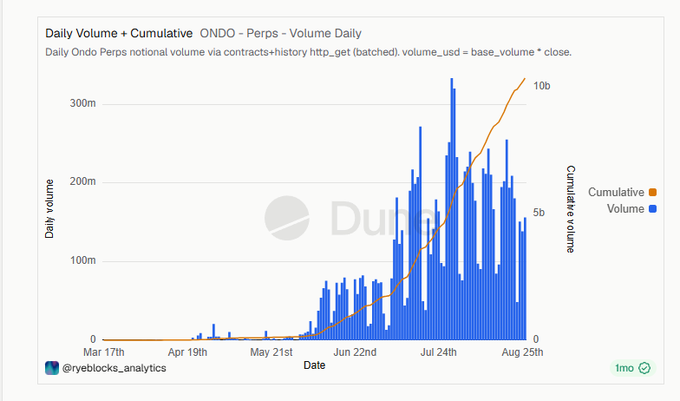The image size is (680, 401).
Task: Click the blue Volume legend swatch
Action: click(x=653, y=209)
